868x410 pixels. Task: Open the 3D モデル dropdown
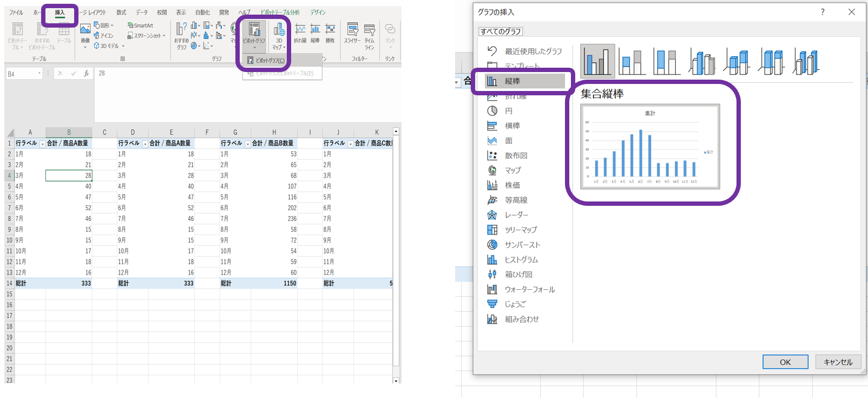(x=109, y=46)
